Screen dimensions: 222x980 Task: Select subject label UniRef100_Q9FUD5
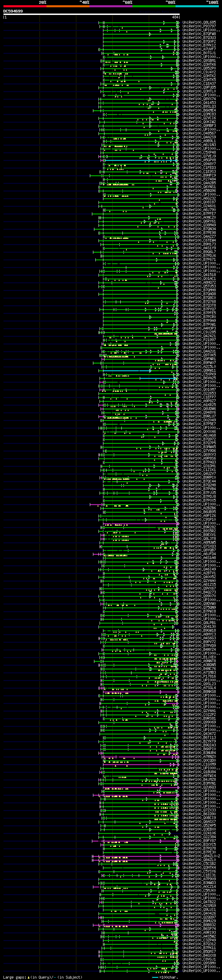(199, 88)
